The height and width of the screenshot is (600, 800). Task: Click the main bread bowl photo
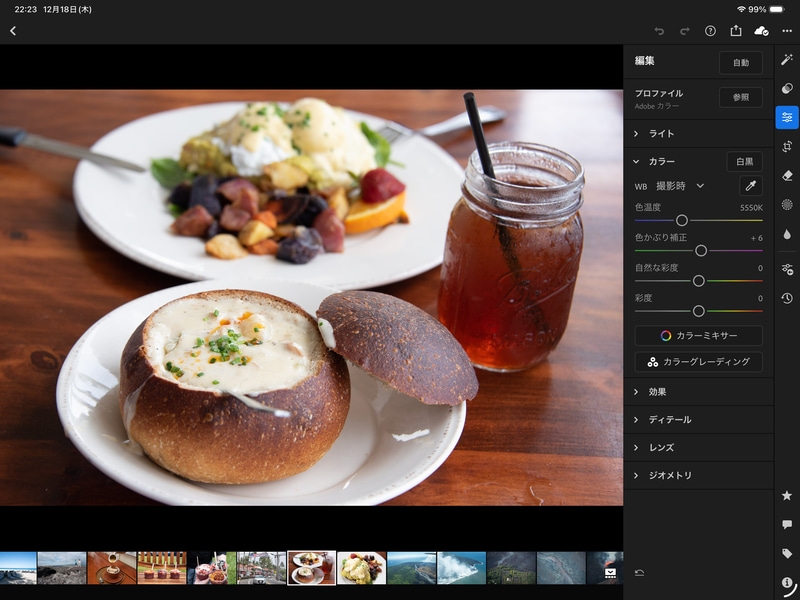[x=311, y=297]
